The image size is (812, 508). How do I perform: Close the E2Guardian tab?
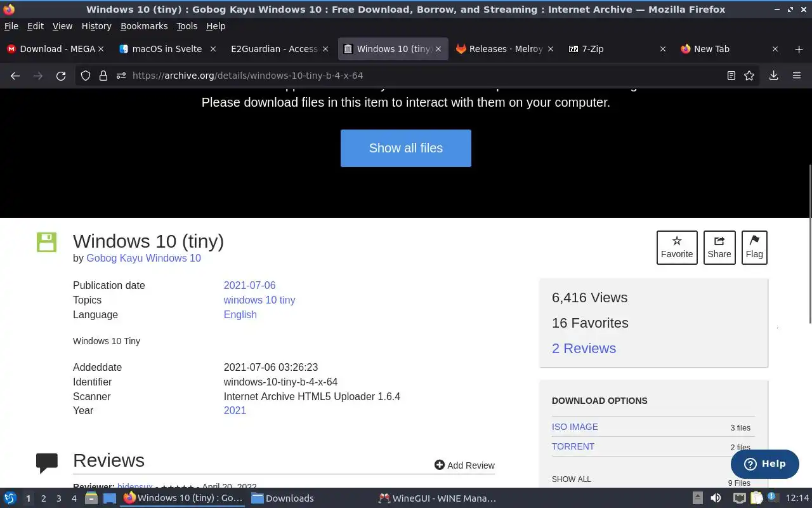tap(325, 49)
